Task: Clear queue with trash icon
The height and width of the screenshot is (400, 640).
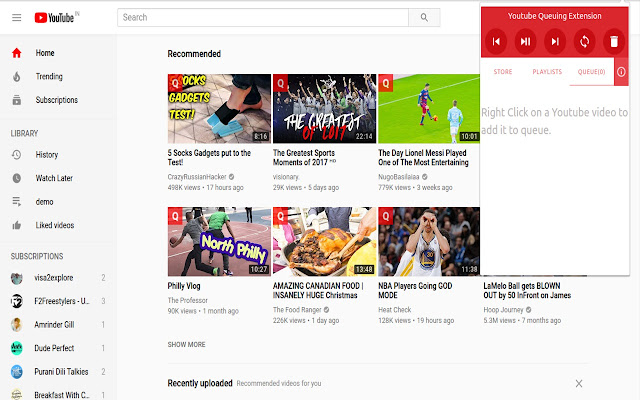Action: pyautogui.click(x=614, y=41)
